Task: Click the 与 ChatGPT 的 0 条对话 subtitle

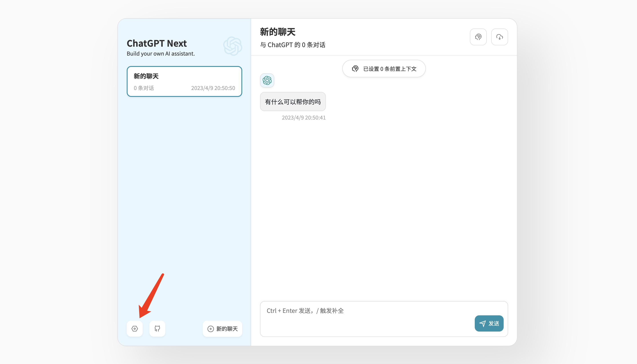Action: pos(292,45)
